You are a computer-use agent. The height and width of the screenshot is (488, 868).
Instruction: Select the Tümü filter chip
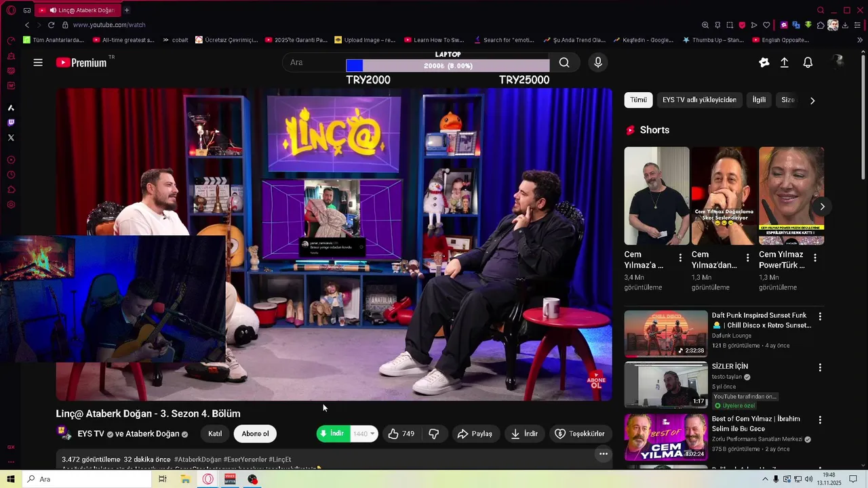638,100
